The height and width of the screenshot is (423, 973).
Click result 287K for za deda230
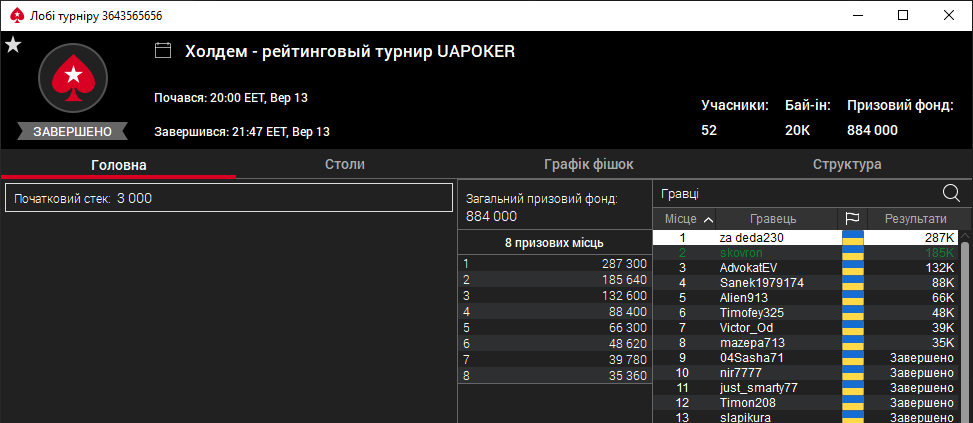point(939,238)
